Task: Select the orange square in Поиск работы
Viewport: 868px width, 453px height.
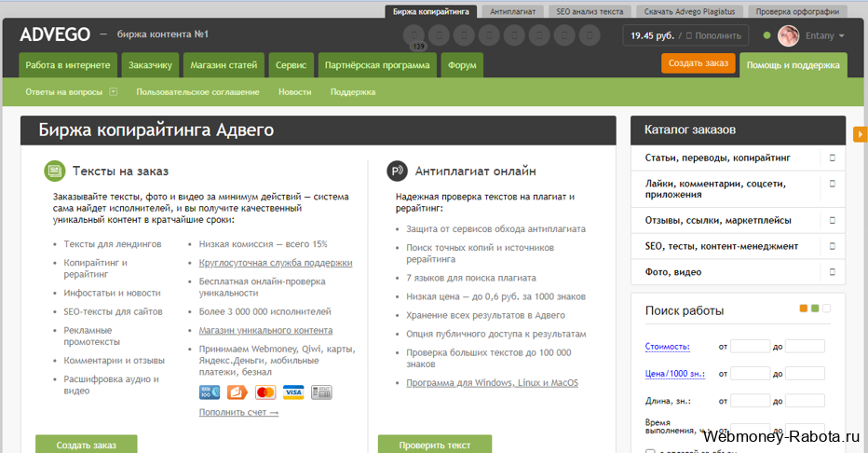Action: (x=804, y=309)
